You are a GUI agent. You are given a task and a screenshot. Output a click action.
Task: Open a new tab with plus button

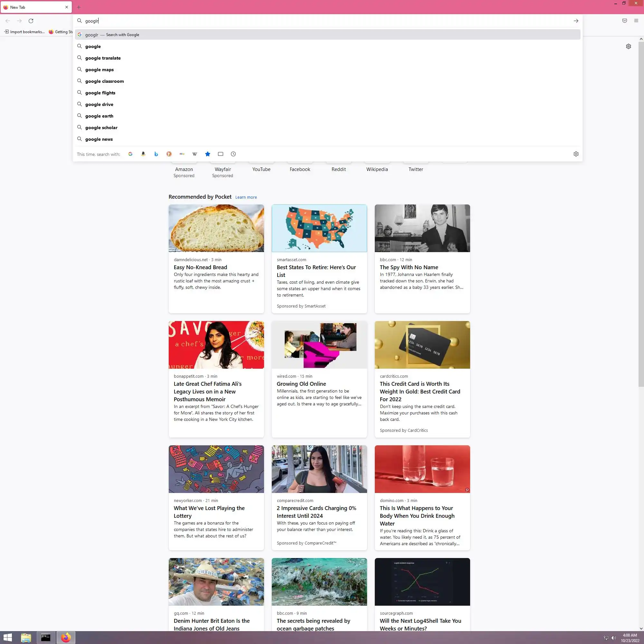tap(79, 7)
